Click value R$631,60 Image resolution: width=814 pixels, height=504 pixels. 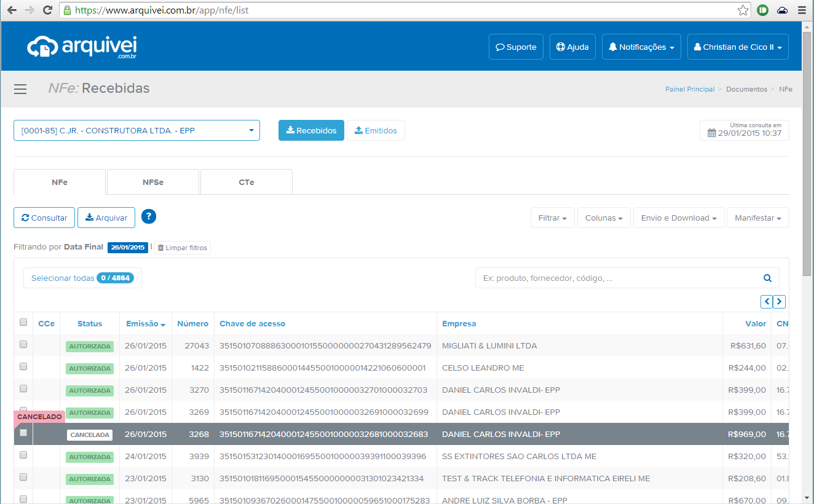748,345
